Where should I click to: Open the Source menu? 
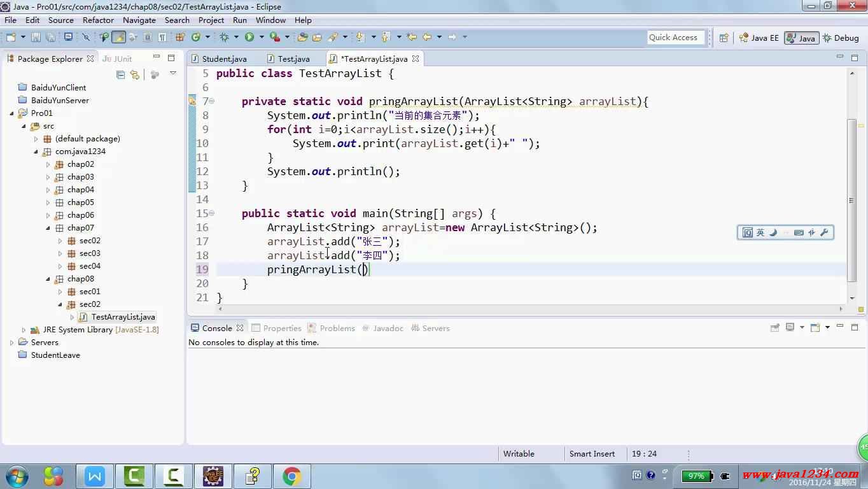click(61, 20)
